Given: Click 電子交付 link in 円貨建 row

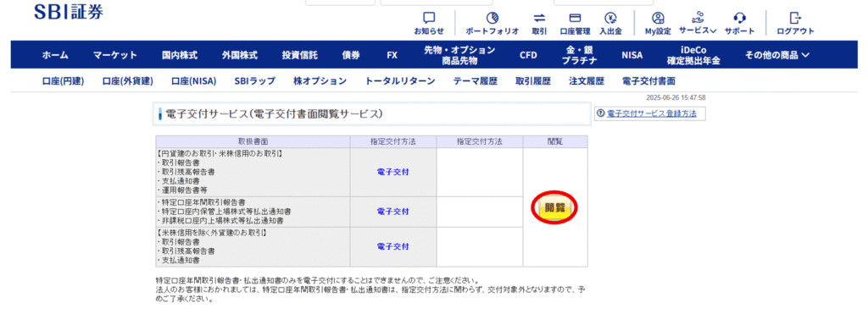Looking at the screenshot, I should coord(393,172).
